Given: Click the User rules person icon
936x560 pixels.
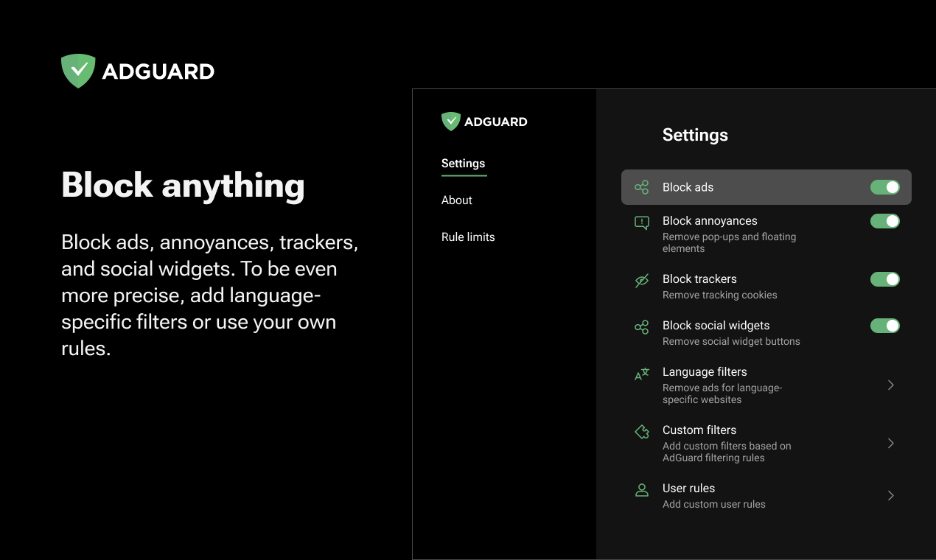Looking at the screenshot, I should [642, 490].
